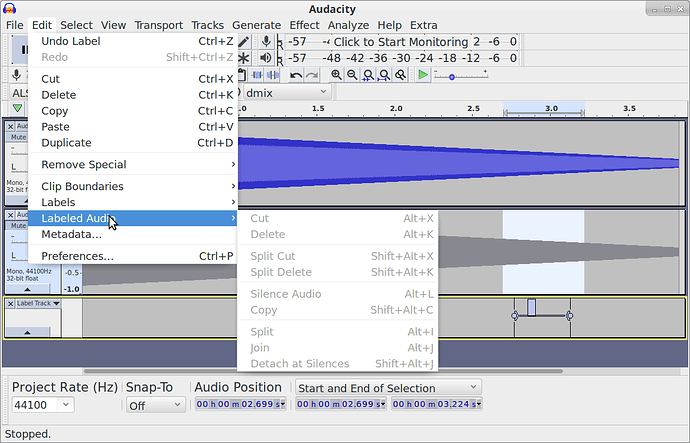The height and width of the screenshot is (443, 690).
Task: Click the recording meter microphone icon
Action: (x=266, y=42)
